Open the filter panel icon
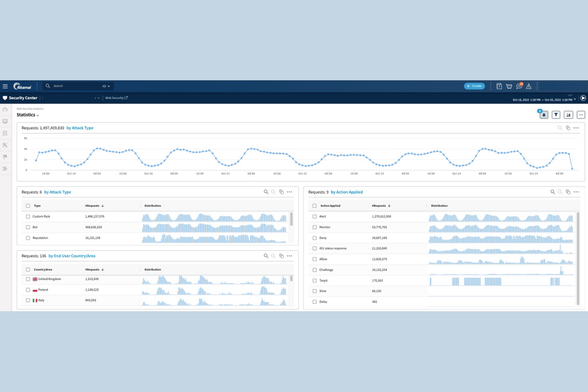588x392 pixels. 556,115
